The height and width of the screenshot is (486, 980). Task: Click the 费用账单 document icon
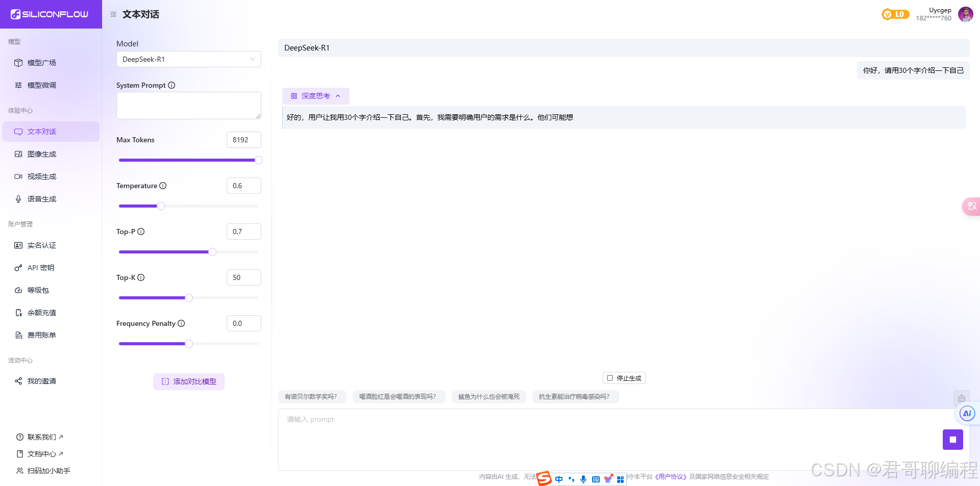pos(18,335)
